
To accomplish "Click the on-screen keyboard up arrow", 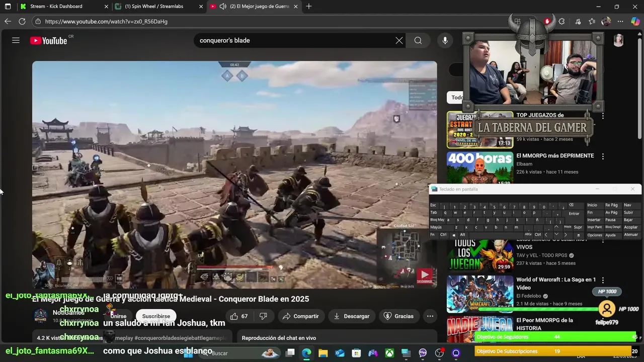I will point(556,227).
